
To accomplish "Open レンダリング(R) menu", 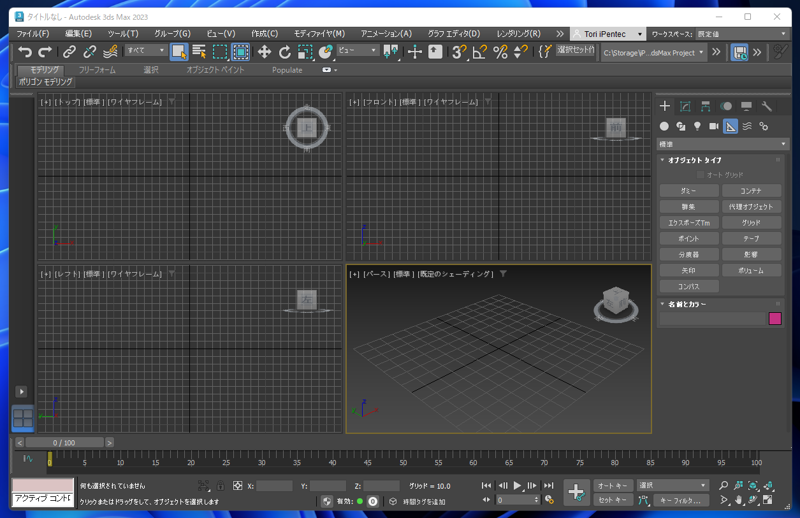I will tap(518, 34).
